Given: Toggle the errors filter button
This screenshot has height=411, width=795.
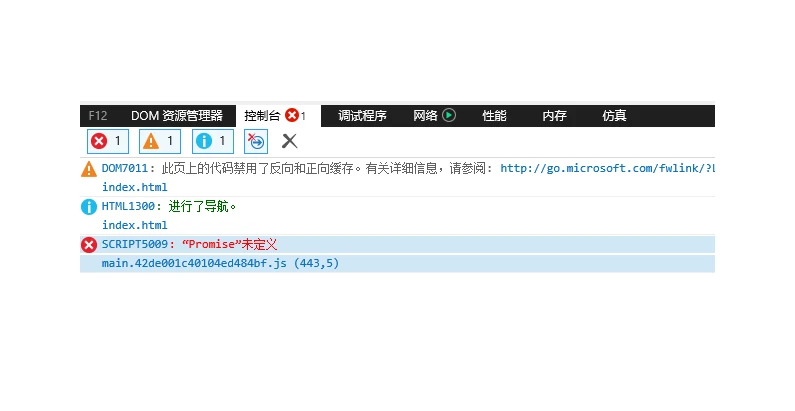Looking at the screenshot, I should point(108,141).
